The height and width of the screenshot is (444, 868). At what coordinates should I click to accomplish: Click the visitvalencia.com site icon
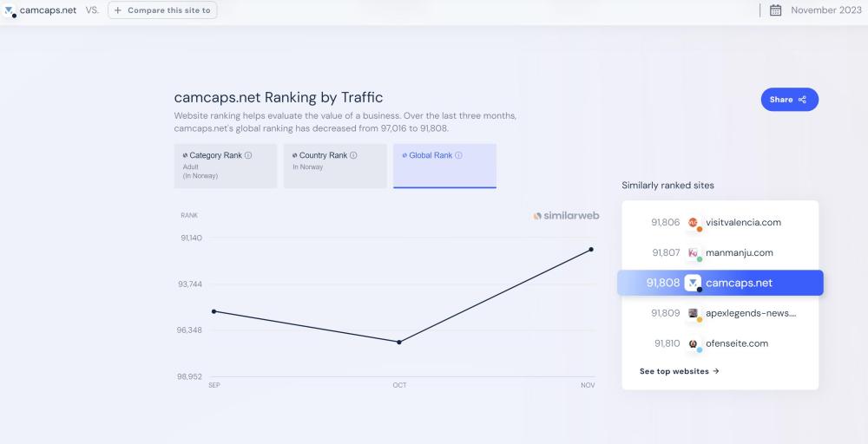[x=694, y=223]
